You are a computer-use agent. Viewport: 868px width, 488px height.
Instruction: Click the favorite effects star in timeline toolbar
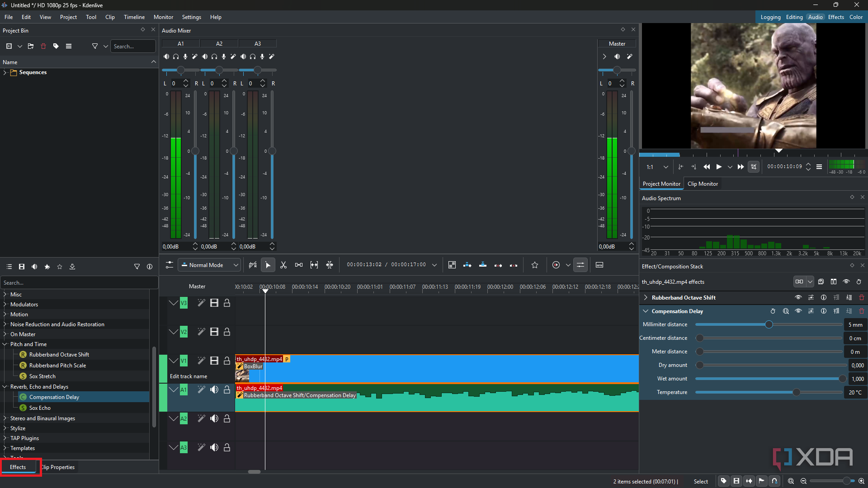(x=535, y=265)
